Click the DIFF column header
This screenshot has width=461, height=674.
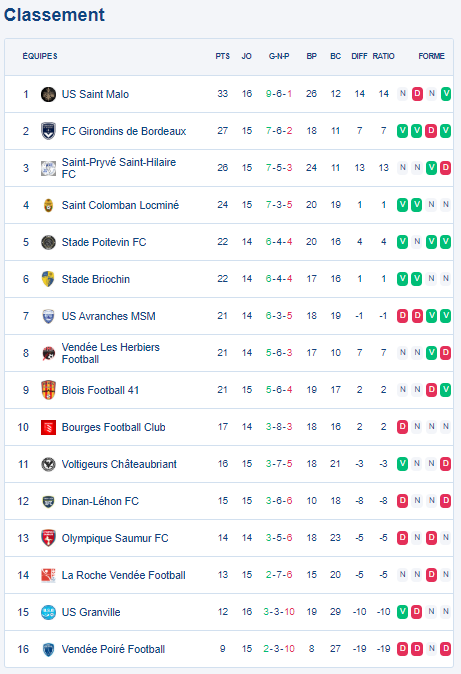click(x=359, y=56)
